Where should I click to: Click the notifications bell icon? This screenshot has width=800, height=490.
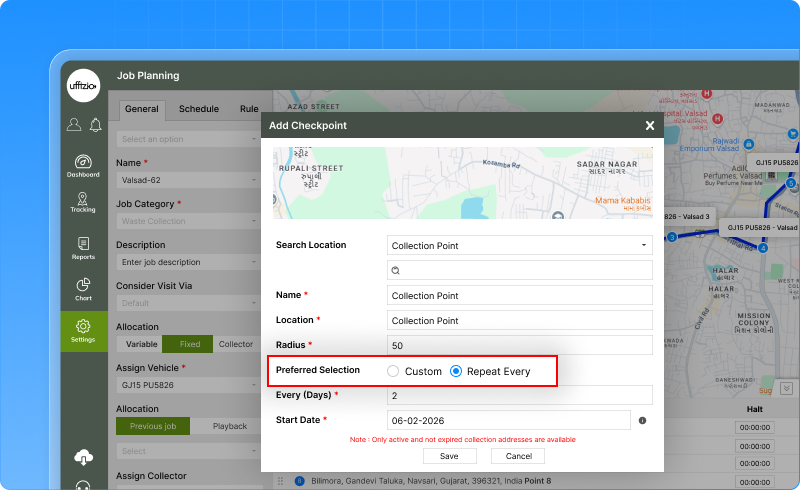(x=96, y=125)
